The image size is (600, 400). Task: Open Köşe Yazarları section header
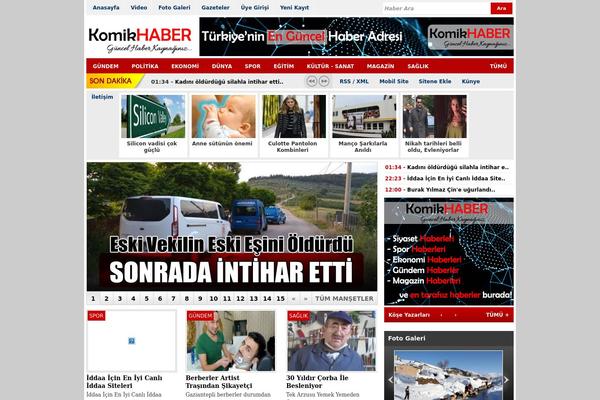(409, 315)
